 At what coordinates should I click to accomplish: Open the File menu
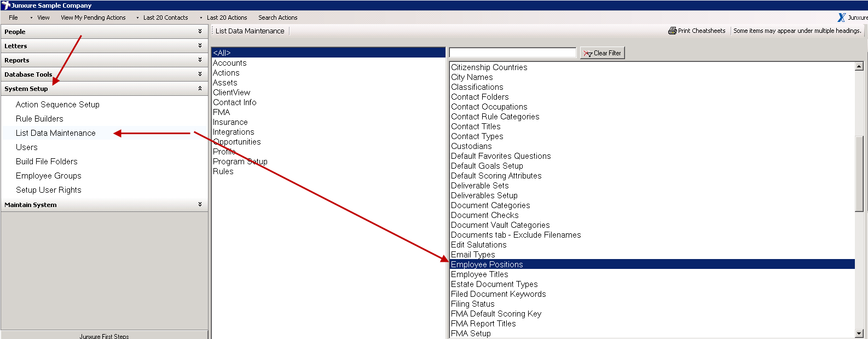13,18
